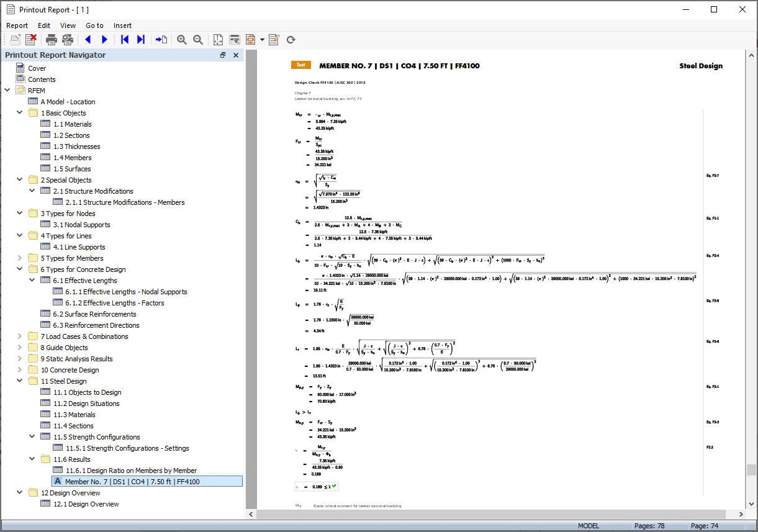Select Cover in the report navigator
This screenshot has width=758, height=532.
click(36, 68)
